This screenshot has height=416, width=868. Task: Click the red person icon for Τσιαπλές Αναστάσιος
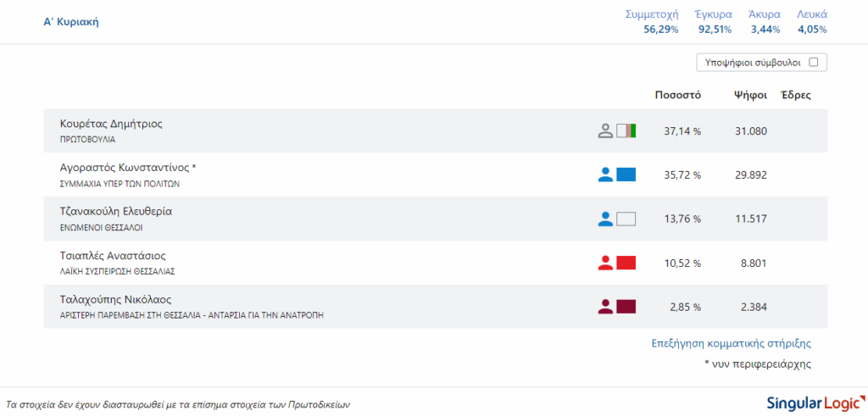click(605, 263)
